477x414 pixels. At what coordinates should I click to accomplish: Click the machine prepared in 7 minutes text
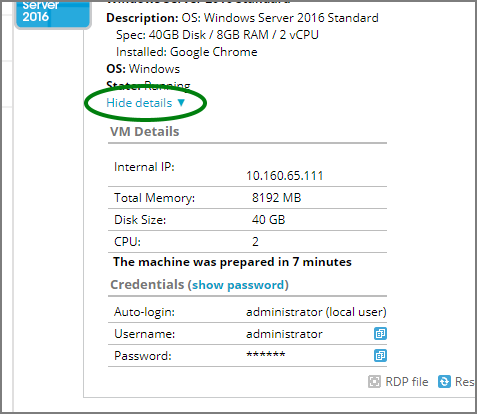coord(232,262)
